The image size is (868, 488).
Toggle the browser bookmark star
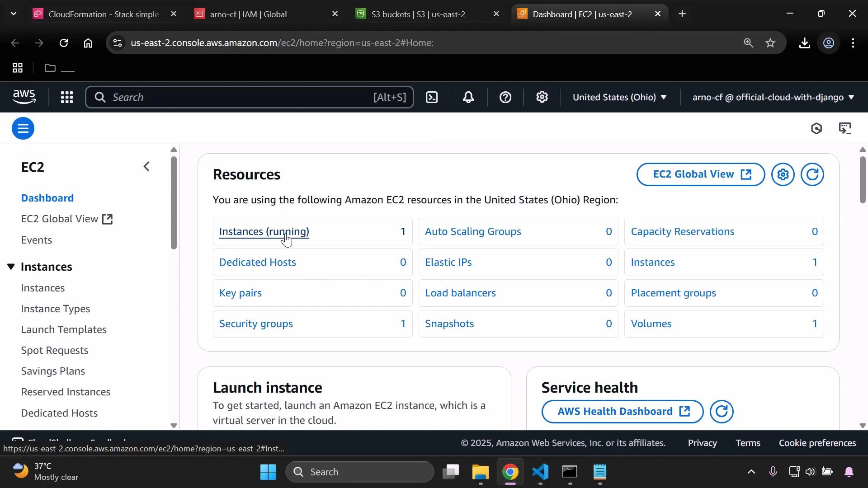(770, 43)
